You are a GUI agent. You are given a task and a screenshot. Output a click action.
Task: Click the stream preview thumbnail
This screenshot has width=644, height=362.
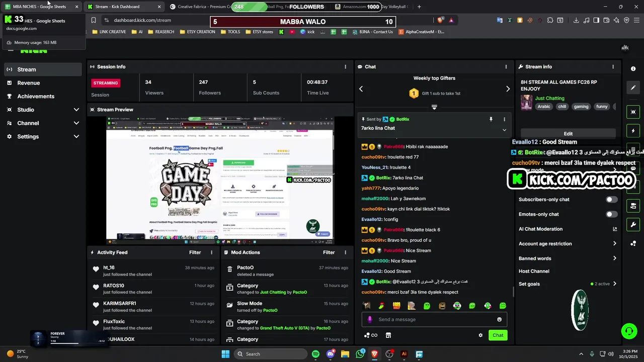219,180
